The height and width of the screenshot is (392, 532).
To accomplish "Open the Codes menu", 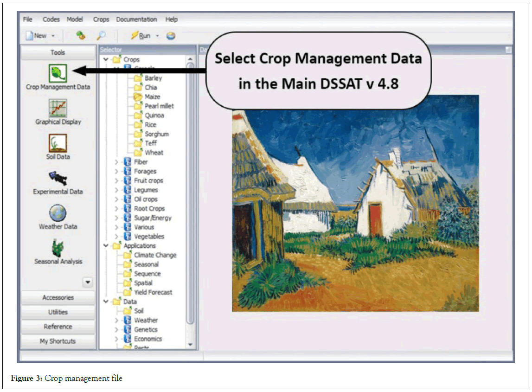I will coord(51,19).
